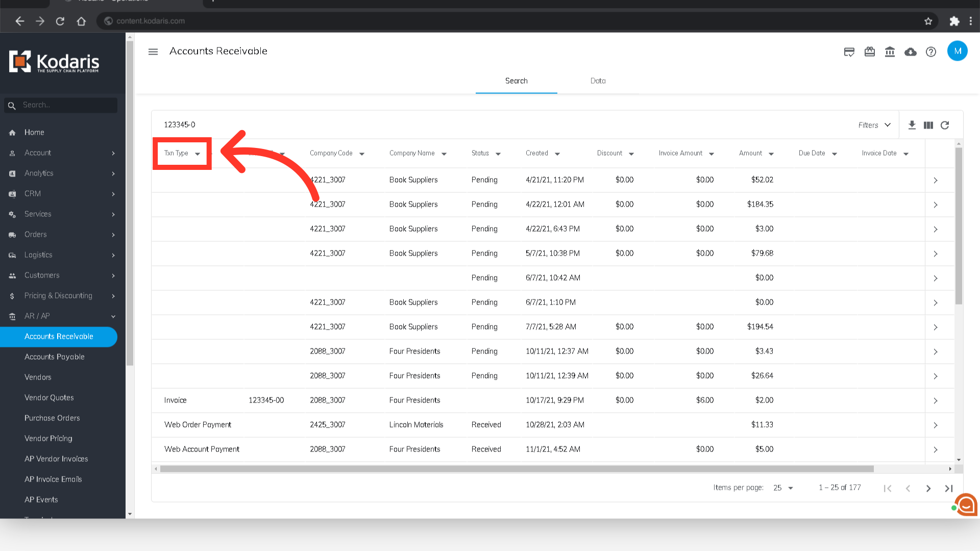Open the items per page dropdown

pos(783,488)
